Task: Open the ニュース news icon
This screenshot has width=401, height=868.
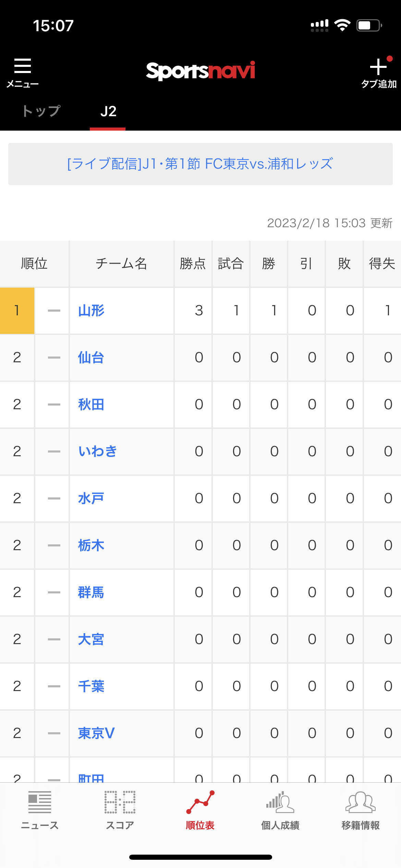Action: [40, 802]
